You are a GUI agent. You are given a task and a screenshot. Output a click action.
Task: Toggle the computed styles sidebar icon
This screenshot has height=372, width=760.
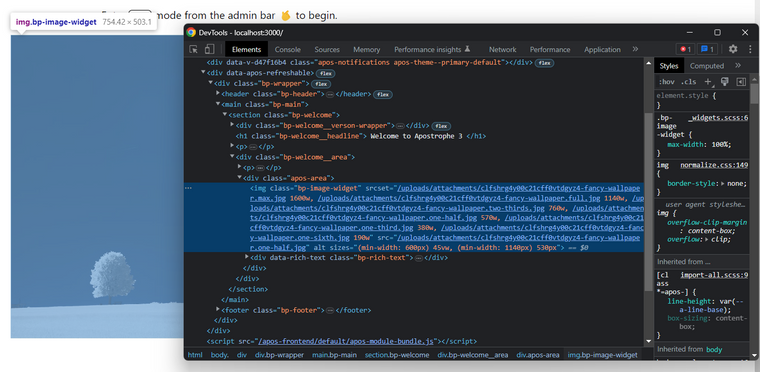point(741,82)
